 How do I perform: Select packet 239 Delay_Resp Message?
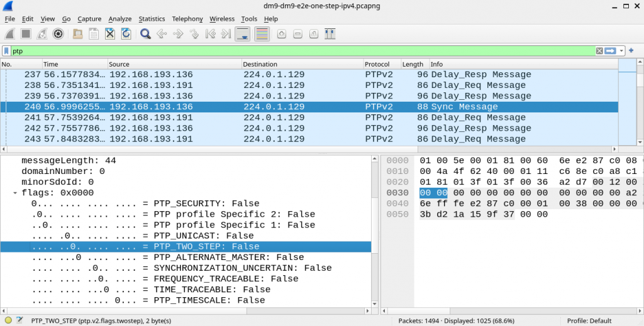coord(309,96)
